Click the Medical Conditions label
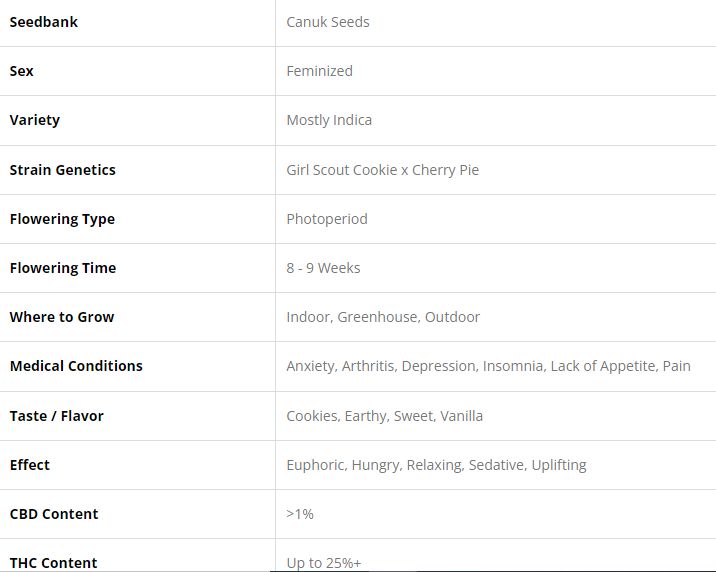716x572 pixels. 76,366
